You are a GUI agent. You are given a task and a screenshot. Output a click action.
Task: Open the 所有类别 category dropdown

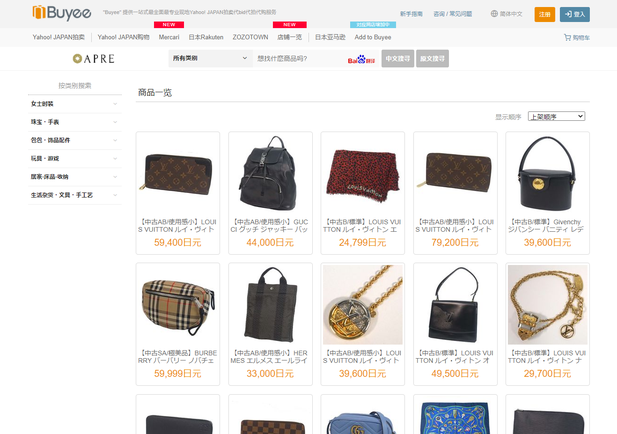(210, 58)
